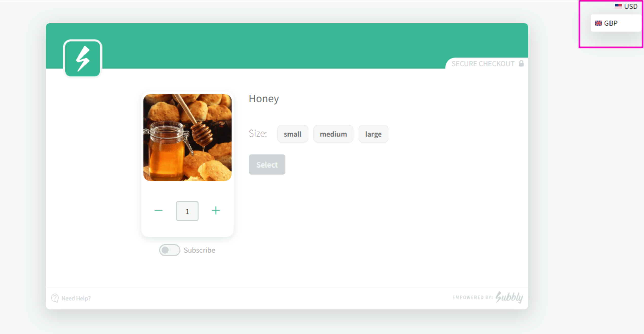The height and width of the screenshot is (334, 644).
Task: Choose GBP from the currency list
Action: click(616, 23)
